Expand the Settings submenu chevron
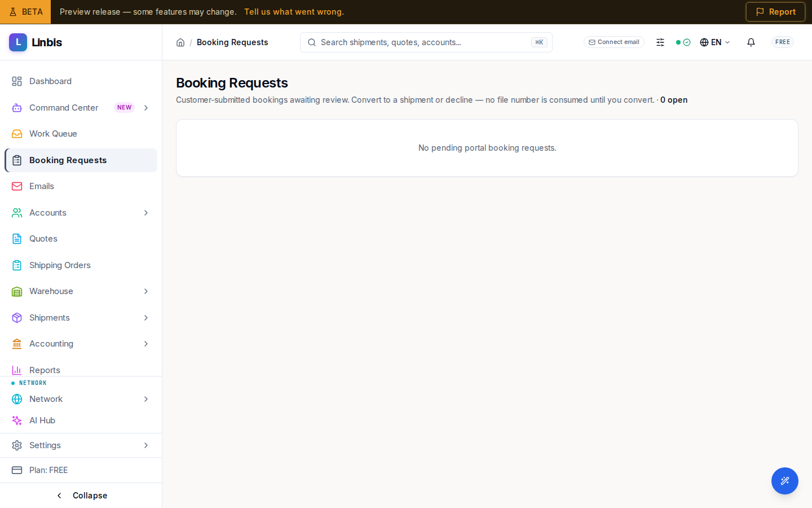812x508 pixels. [x=146, y=445]
